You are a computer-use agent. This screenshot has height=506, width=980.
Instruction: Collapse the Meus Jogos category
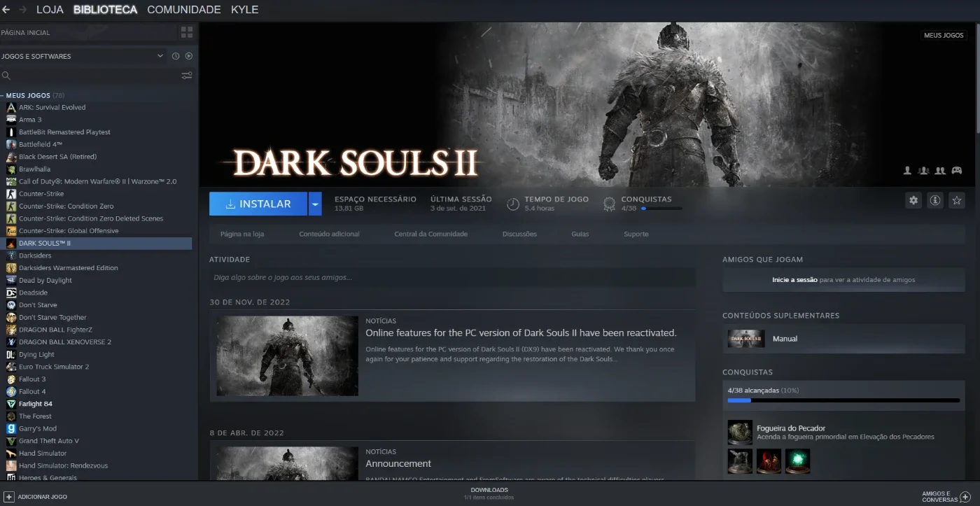(x=3, y=95)
